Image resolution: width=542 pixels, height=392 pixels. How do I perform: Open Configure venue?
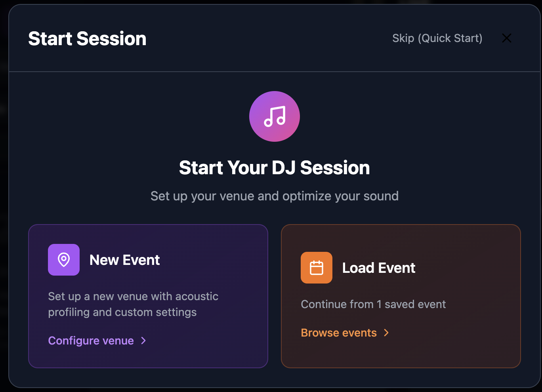[x=91, y=341]
